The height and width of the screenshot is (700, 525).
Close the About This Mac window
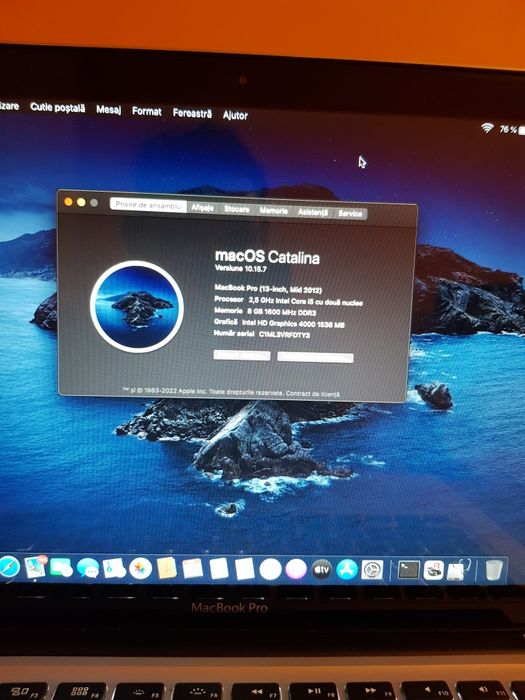(68, 202)
